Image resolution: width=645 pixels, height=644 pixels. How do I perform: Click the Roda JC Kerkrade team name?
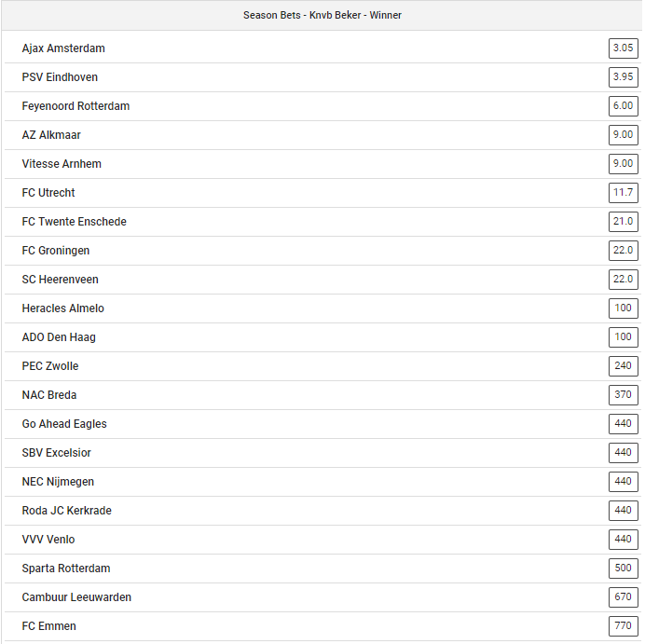click(x=66, y=511)
